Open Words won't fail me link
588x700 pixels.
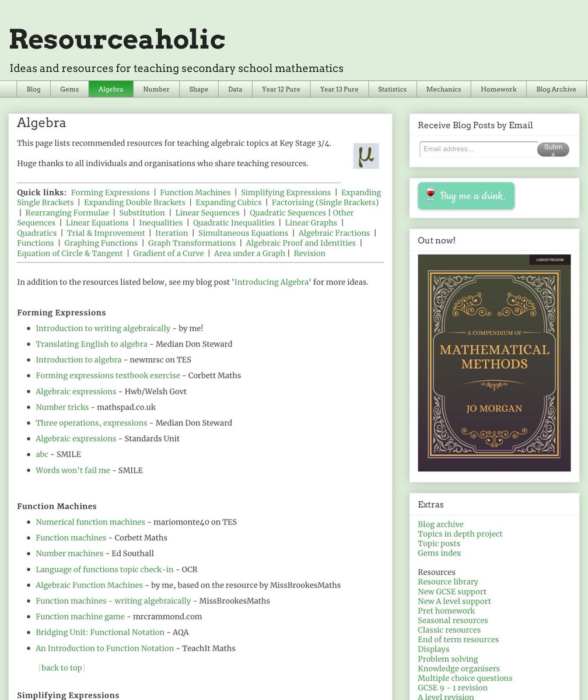tap(73, 470)
